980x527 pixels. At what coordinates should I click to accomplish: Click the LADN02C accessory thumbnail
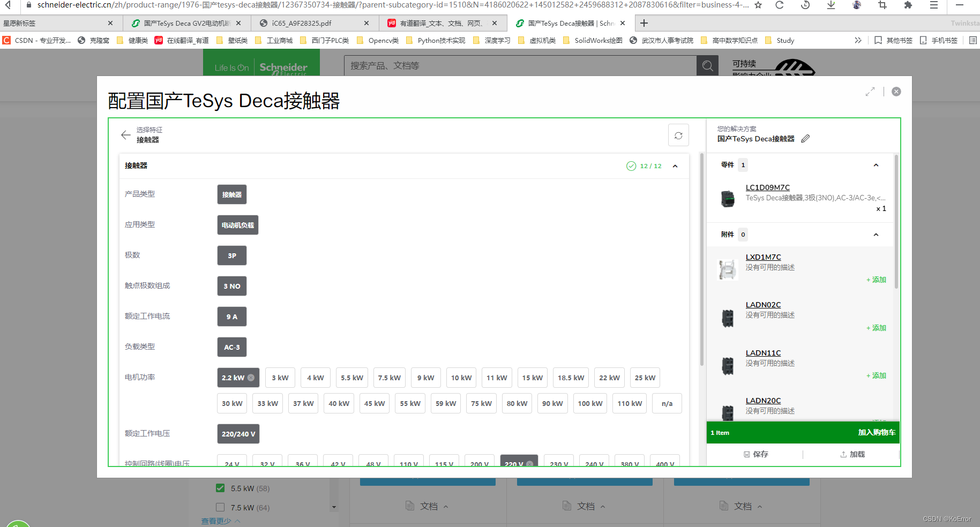click(728, 318)
